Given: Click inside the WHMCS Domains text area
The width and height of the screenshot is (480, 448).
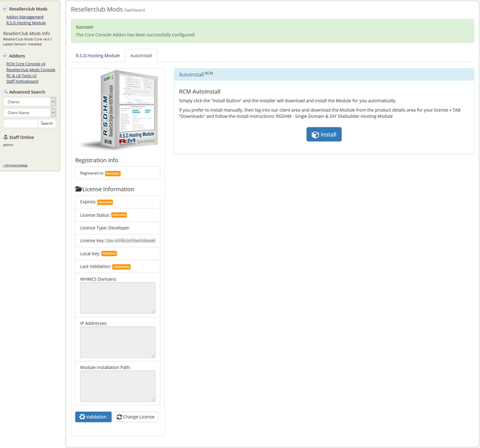Looking at the screenshot, I should 117,298.
